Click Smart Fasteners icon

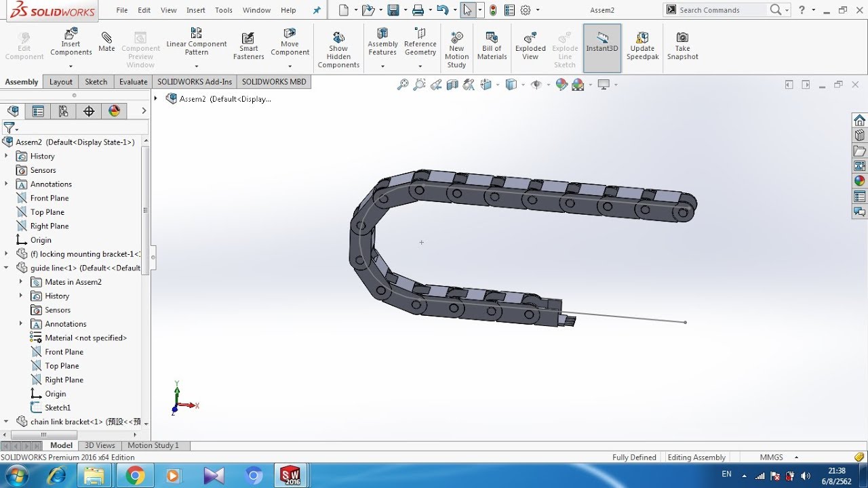[x=248, y=46]
